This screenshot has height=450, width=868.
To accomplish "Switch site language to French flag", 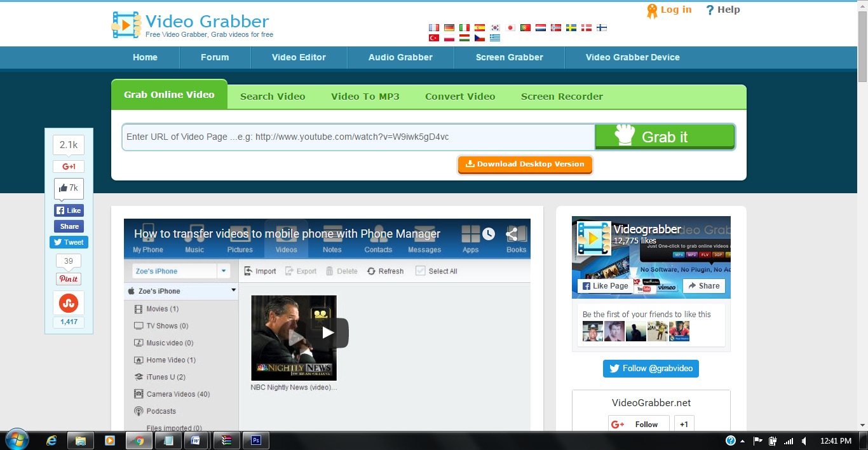I will (434, 28).
